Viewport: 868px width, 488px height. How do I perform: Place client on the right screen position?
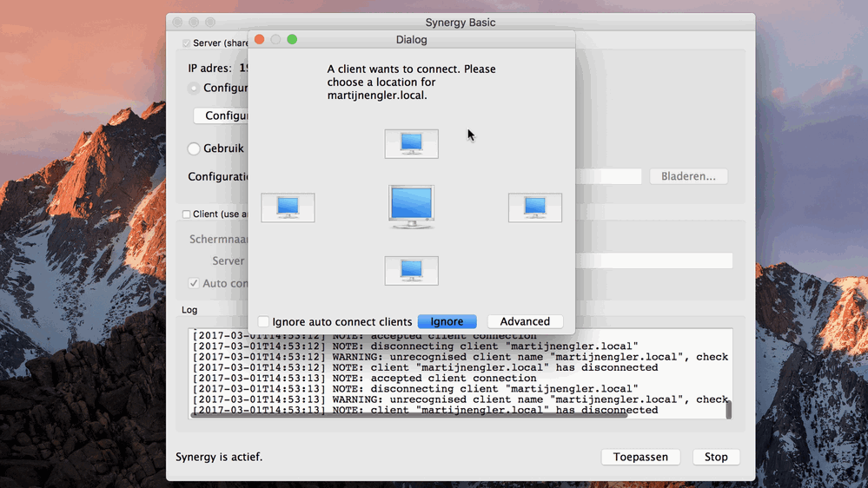tap(534, 208)
